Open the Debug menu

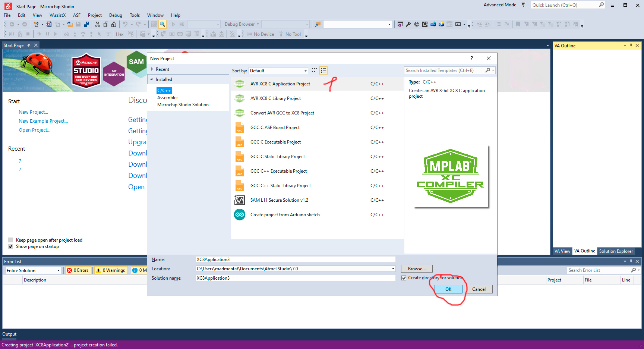click(116, 15)
